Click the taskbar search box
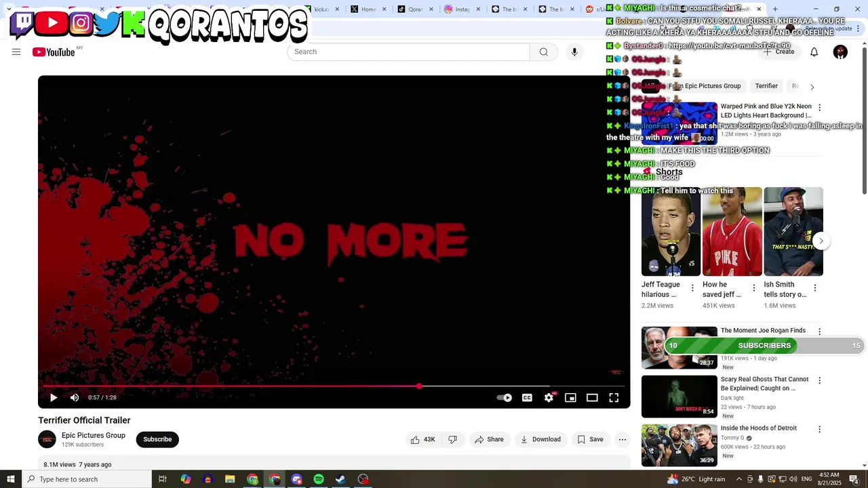The width and height of the screenshot is (868, 488). (86, 479)
